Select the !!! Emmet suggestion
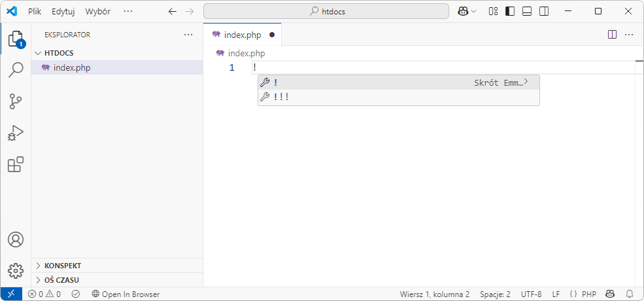The image size is (644, 301). point(281,97)
